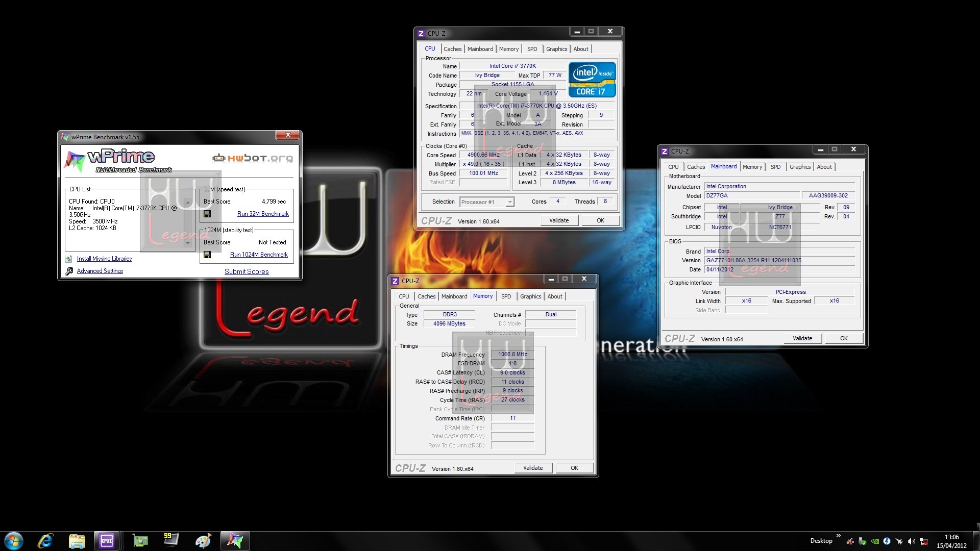
Task: Click the green circuit card taskbar icon
Action: point(140,541)
